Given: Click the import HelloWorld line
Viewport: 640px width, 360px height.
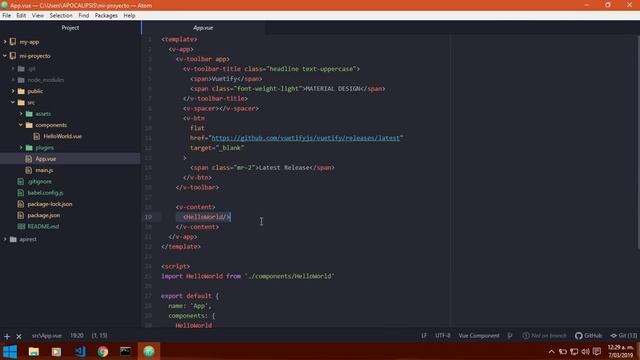Looking at the screenshot, I should pyautogui.click(x=247, y=276).
